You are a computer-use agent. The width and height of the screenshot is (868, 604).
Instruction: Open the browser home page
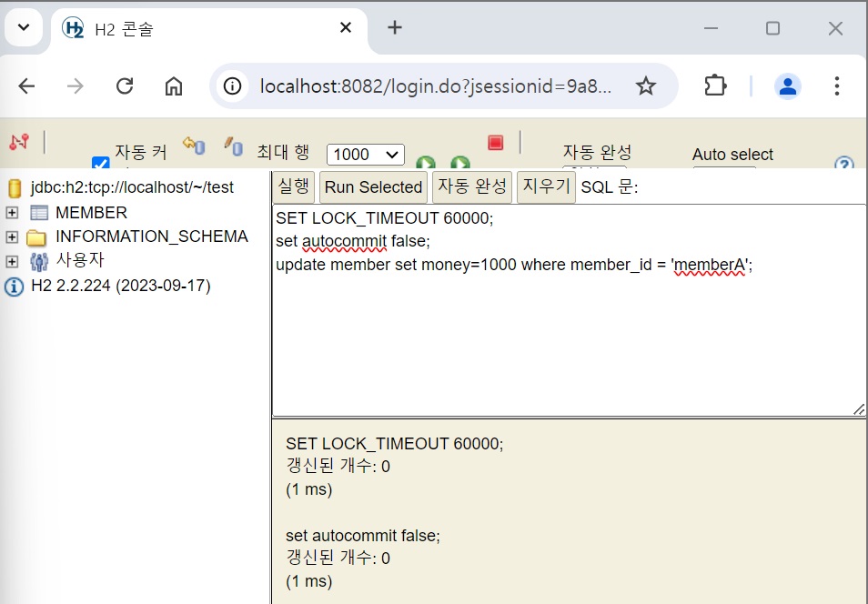coord(173,86)
